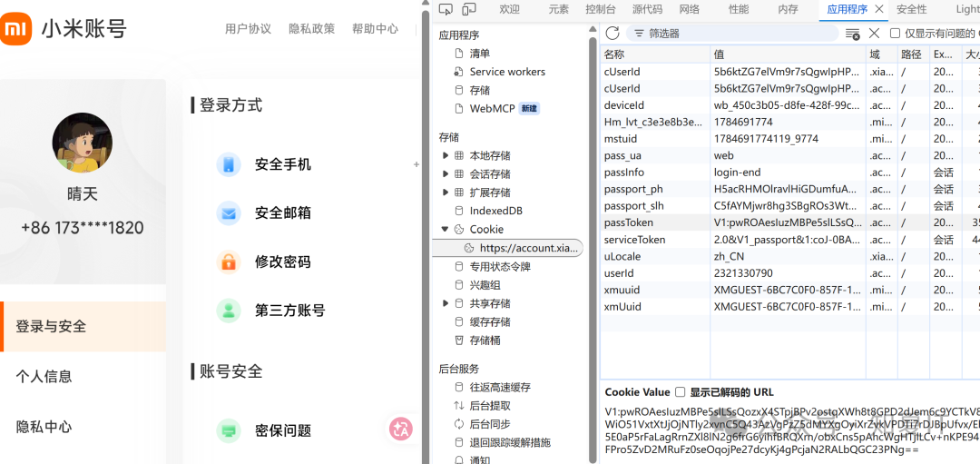980x464 pixels.
Task: Switch to the 性能 DevTools tab
Action: pyautogui.click(x=739, y=9)
